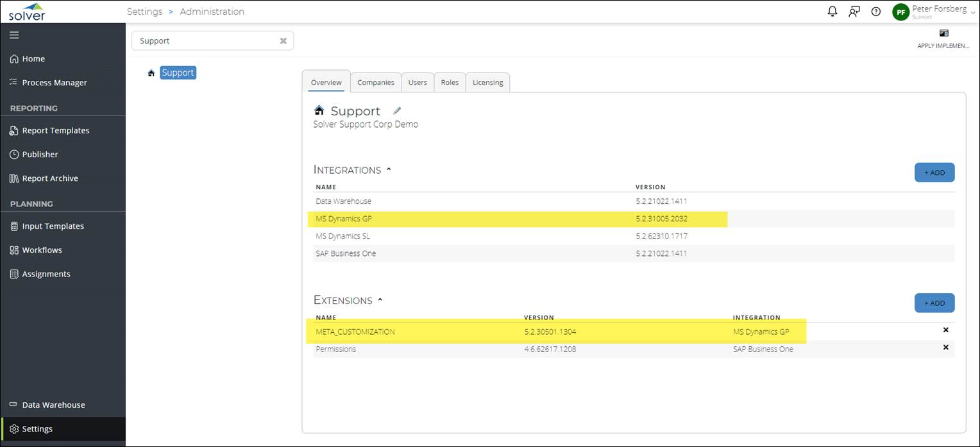Open the Publisher section
The image size is (980, 447).
coord(40,154)
